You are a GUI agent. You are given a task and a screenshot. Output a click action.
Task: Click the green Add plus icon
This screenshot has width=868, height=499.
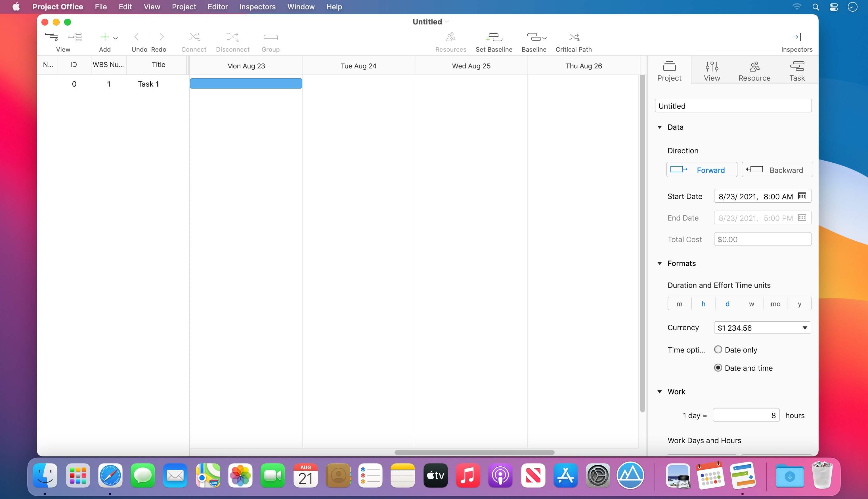pyautogui.click(x=105, y=37)
